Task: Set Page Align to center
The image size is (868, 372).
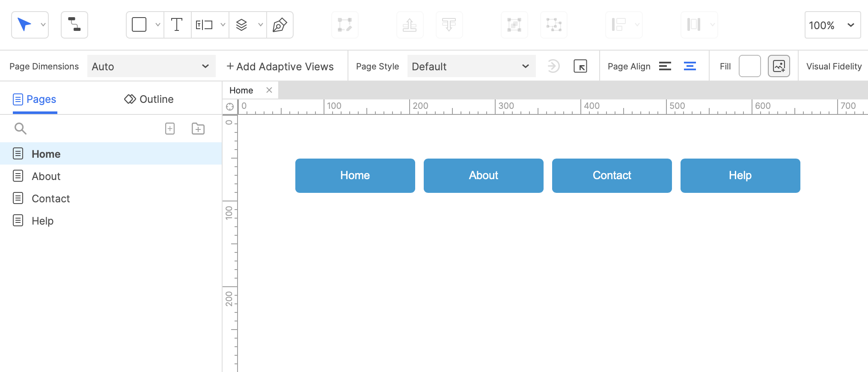Action: click(690, 66)
